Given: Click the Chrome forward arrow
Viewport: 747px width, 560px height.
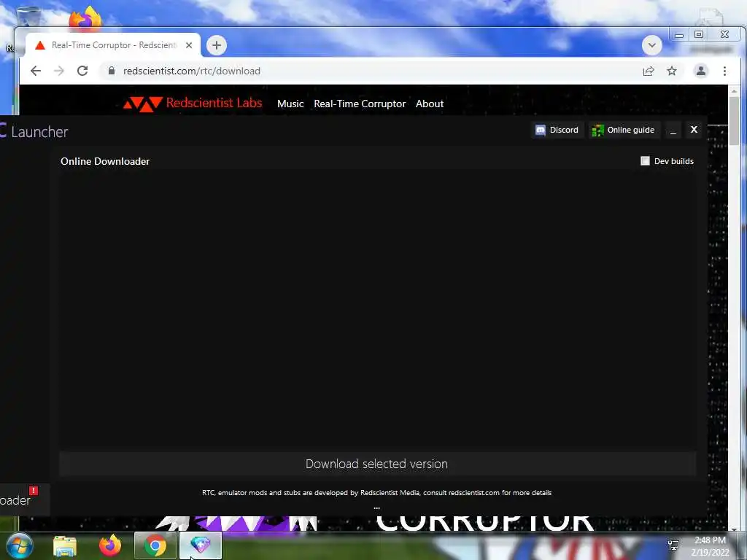Looking at the screenshot, I should click(x=59, y=71).
